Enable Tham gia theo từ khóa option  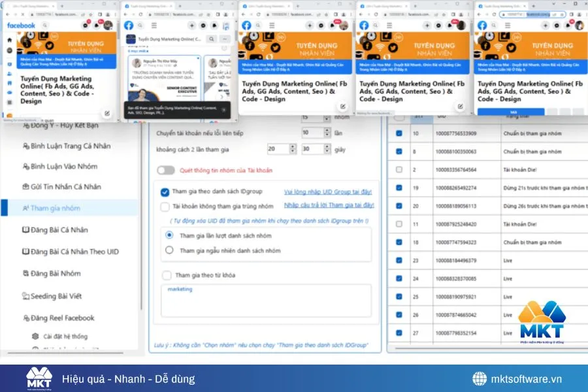(167, 275)
